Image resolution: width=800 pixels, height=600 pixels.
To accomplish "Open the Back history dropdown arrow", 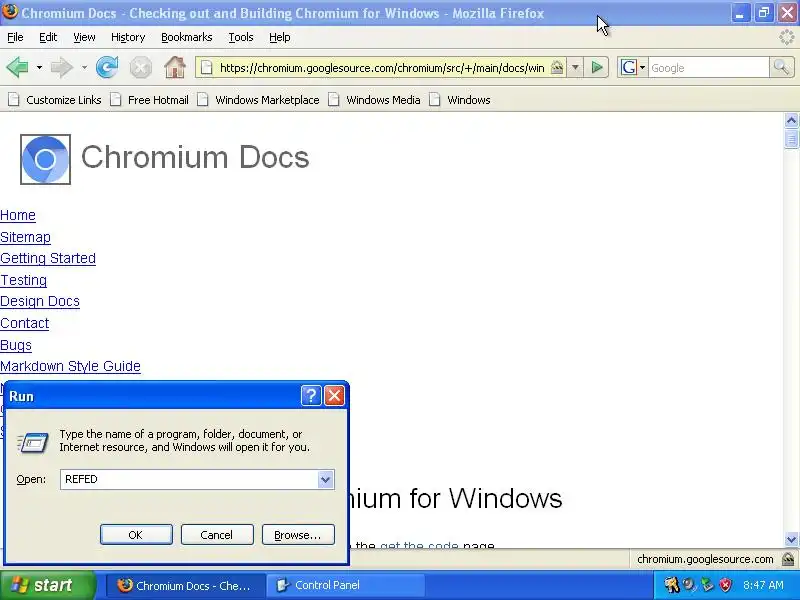I will pyautogui.click(x=39, y=67).
